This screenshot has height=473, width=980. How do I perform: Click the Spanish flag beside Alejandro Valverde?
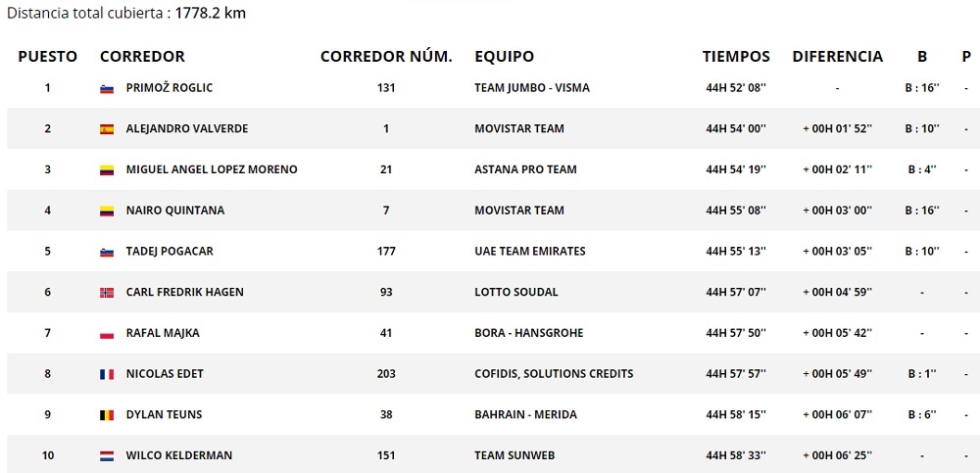tap(107, 129)
